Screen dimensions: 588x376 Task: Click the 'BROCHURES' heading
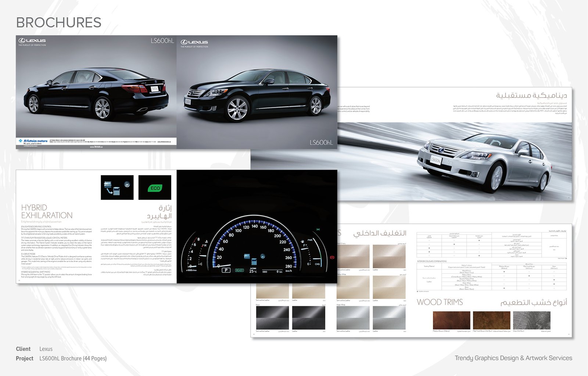59,22
